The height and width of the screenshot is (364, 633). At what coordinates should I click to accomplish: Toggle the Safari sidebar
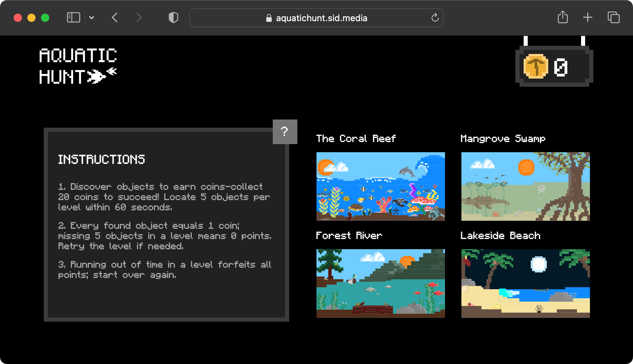pos(73,17)
